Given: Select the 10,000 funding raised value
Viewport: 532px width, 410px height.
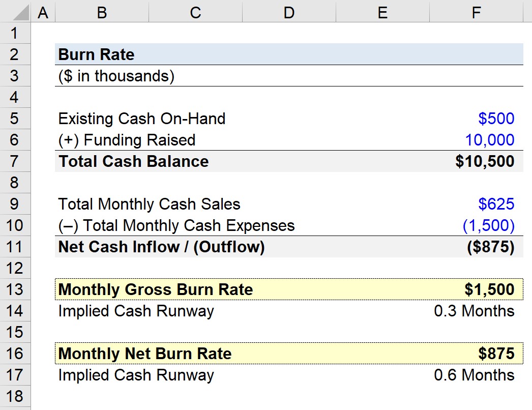Looking at the screenshot, I should click(490, 140).
